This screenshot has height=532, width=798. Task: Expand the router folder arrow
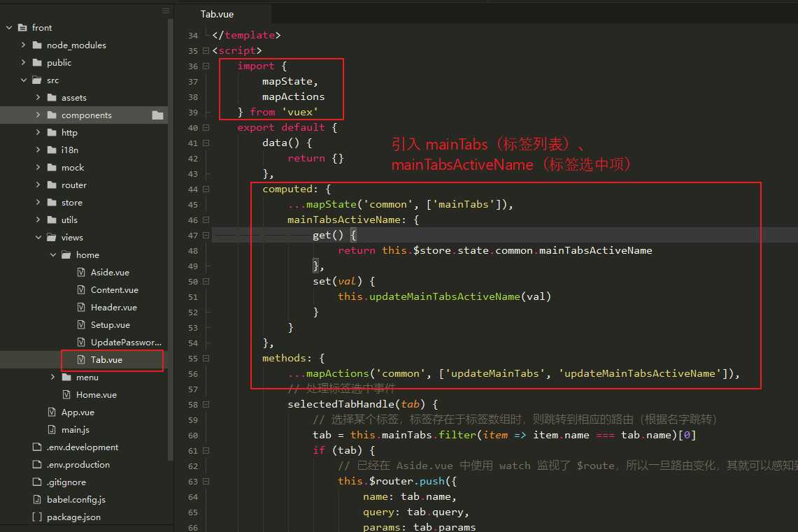pos(38,185)
